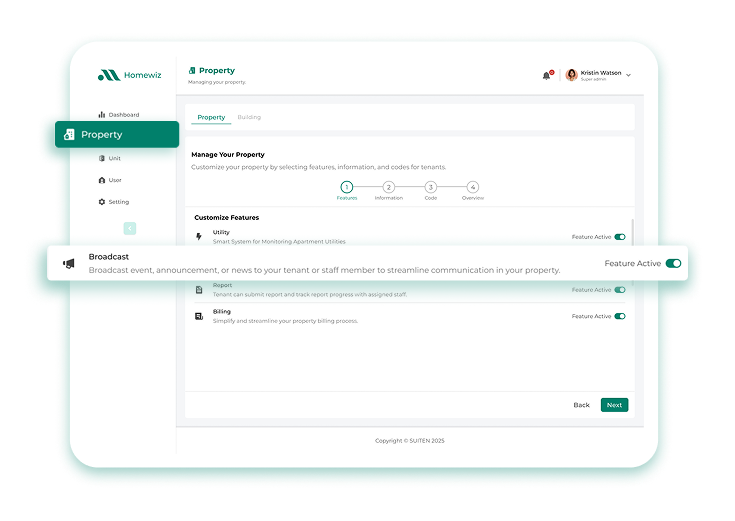
Task: Click the Property building icon in sidebar
Action: (x=69, y=134)
